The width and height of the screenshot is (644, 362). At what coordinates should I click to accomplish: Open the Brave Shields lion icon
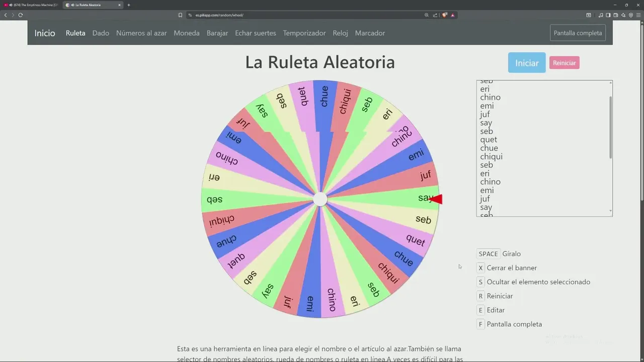click(445, 15)
